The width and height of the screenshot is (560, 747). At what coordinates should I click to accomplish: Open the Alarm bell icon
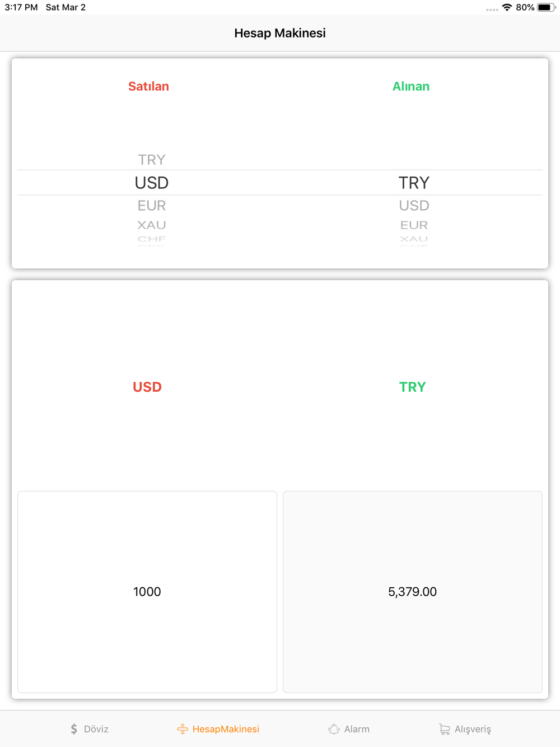point(334,729)
